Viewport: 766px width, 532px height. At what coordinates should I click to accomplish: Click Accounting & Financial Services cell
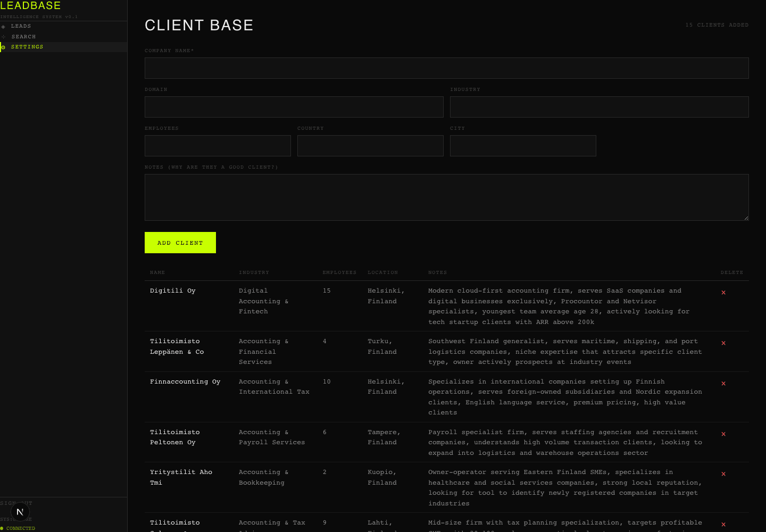263,352
